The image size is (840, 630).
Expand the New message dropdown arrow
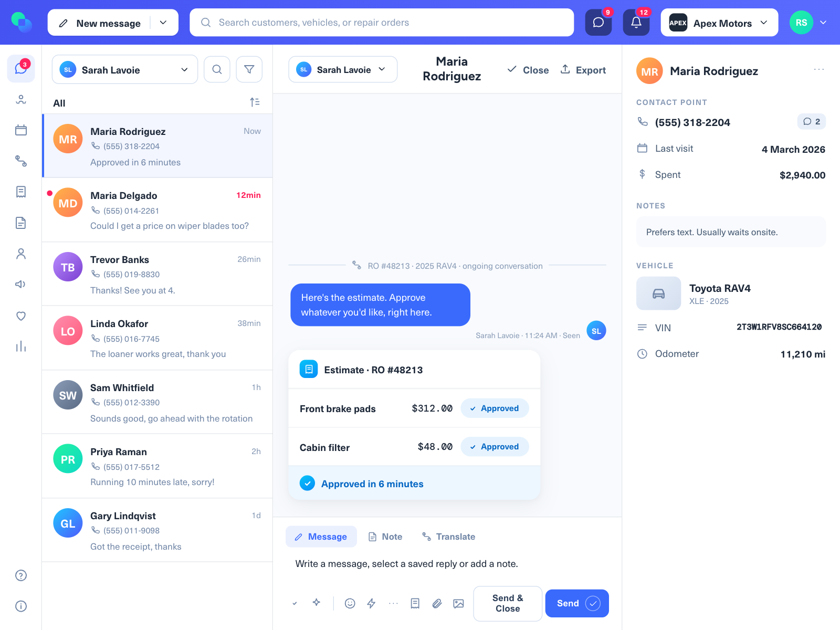click(x=163, y=23)
